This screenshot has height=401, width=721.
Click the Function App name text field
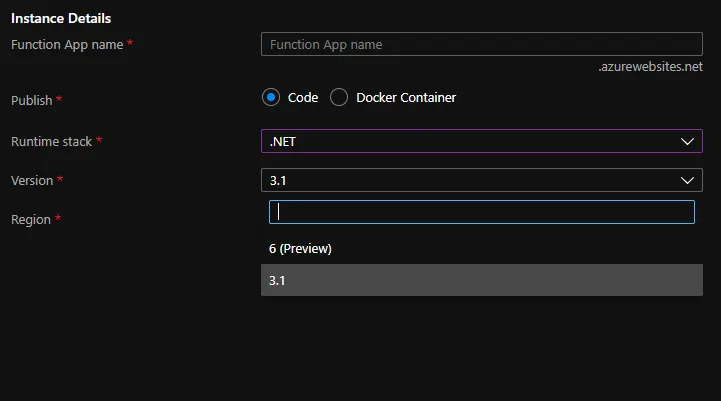[x=480, y=44]
